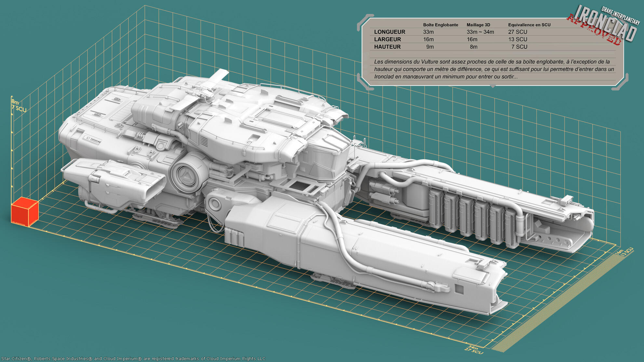Image resolution: width=644 pixels, height=362 pixels.
Task: Select the "Equivallence en SCU" column header
Action: (x=529, y=25)
